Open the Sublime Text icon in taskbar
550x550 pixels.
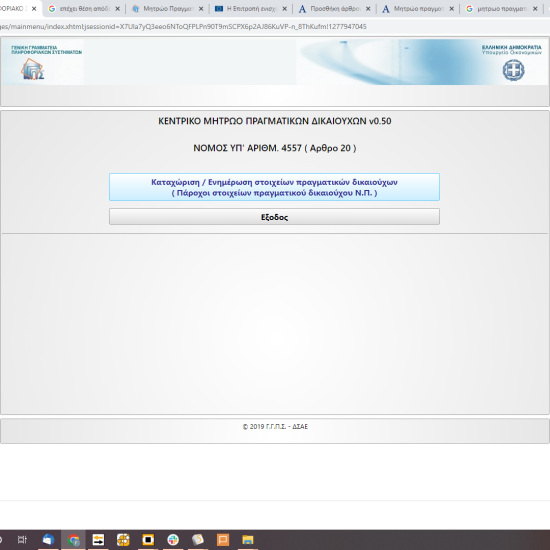198,539
